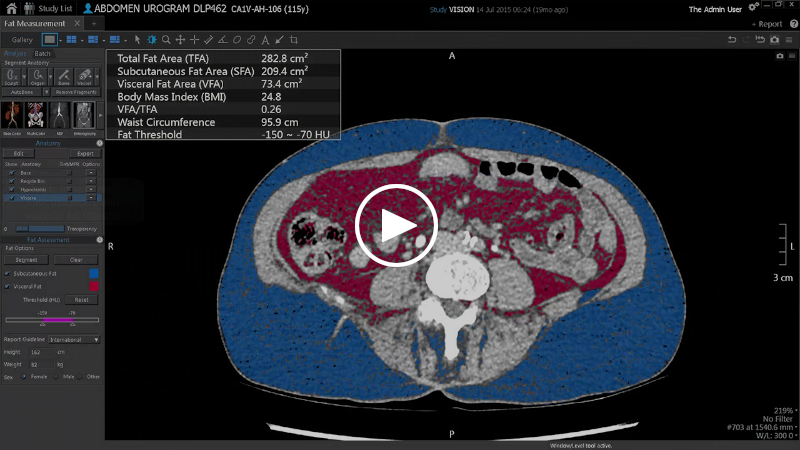
Task: Capture the viewport with its camera icon
Action: pos(780,56)
